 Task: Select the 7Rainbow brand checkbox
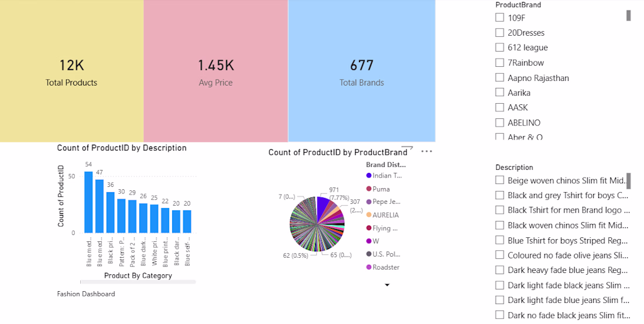(499, 63)
